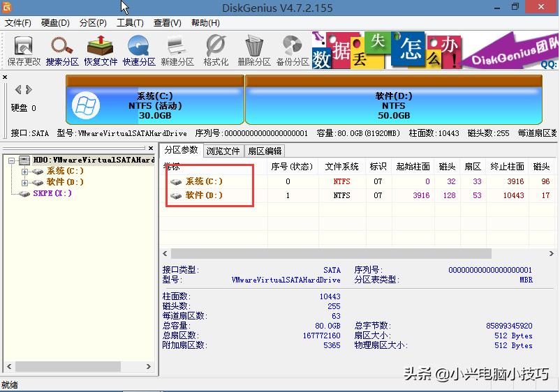Click the 终止柱面 column header
Screen dimensions: 560x392
(507, 167)
